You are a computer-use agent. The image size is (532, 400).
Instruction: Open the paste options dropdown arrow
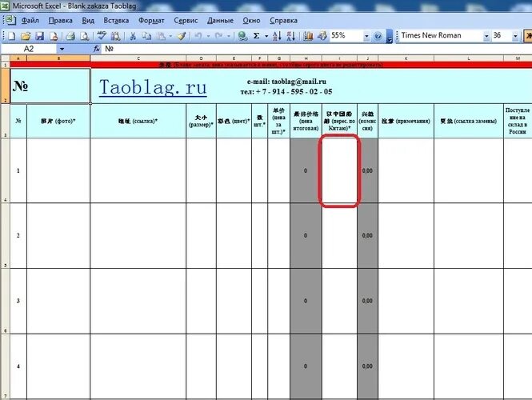(x=170, y=36)
